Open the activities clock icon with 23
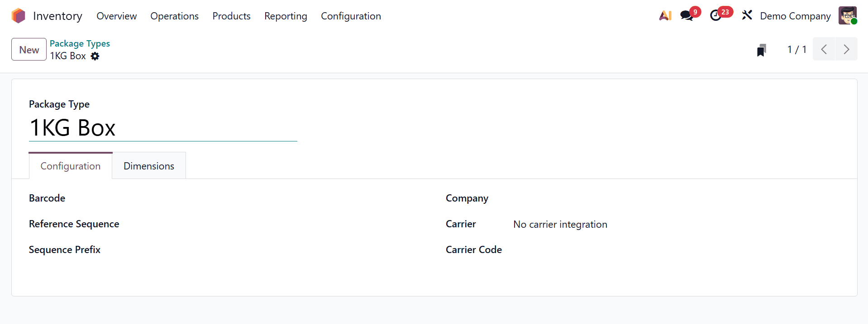 [x=715, y=16]
